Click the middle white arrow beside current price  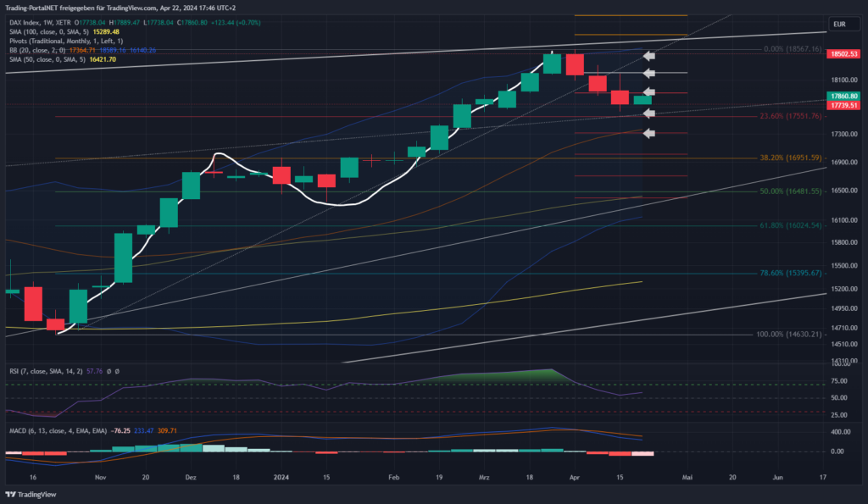[649, 92]
